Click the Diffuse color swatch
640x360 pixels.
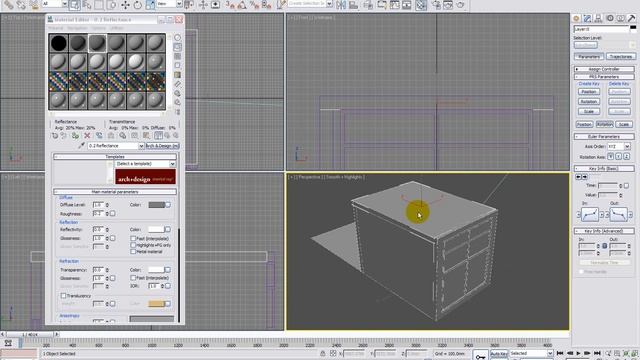click(x=156, y=205)
